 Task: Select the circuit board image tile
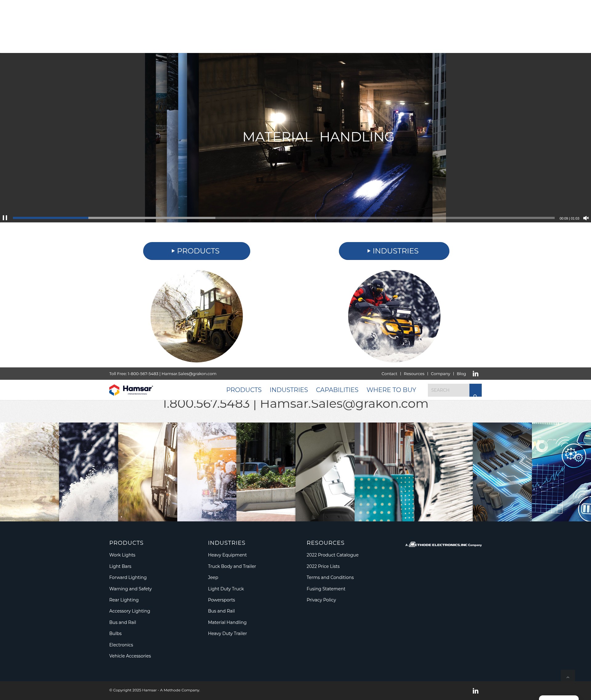(x=502, y=472)
